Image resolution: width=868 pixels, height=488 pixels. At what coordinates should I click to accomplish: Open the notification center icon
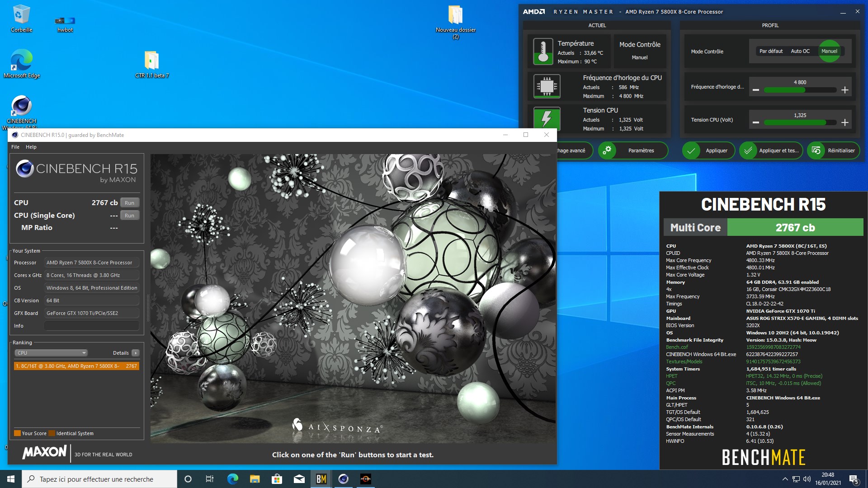click(854, 479)
